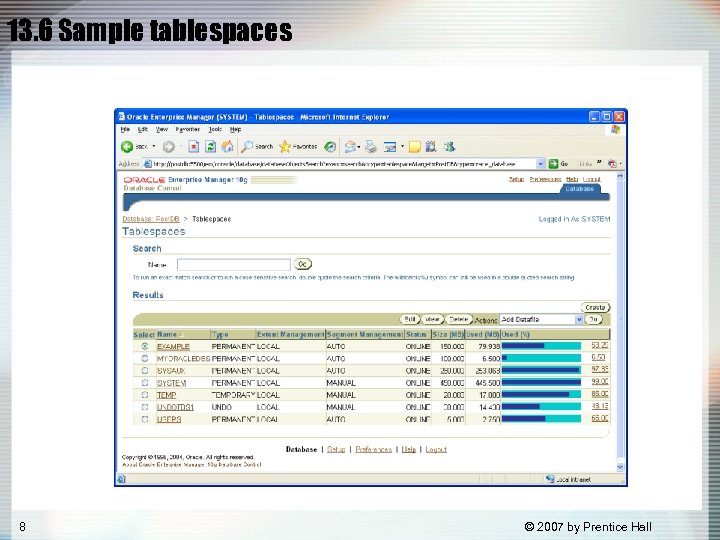The width and height of the screenshot is (720, 540).
Task: Click the Mail envelope icon
Action: 350,146
